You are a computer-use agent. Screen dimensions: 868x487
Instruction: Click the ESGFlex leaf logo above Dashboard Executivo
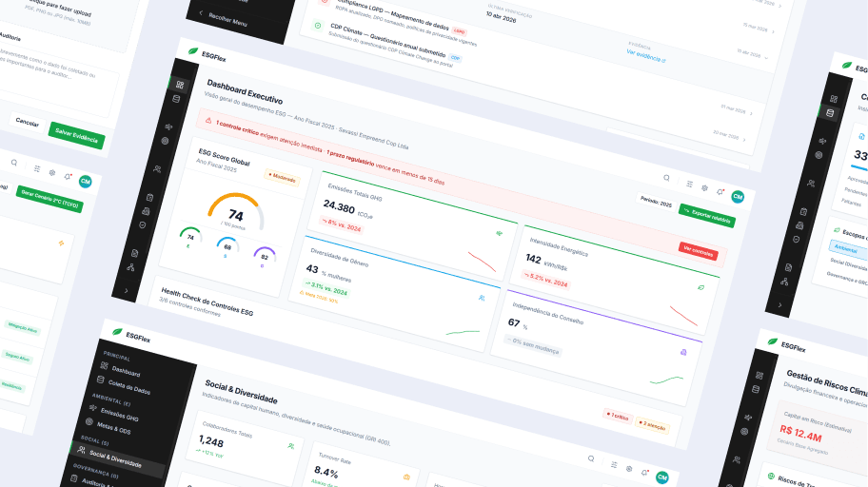point(193,50)
